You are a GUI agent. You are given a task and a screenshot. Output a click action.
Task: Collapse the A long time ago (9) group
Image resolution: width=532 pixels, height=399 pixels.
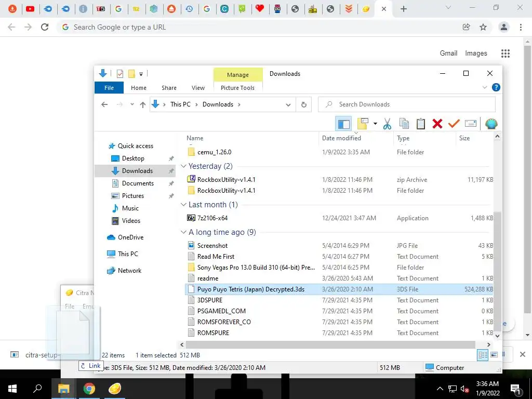pos(183,232)
